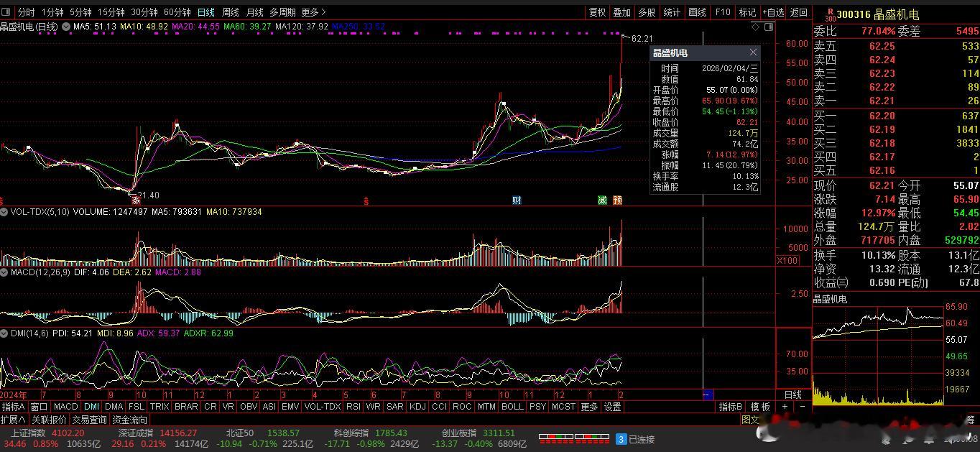Open F10 company information
The image size is (980, 452).
coord(723,12)
